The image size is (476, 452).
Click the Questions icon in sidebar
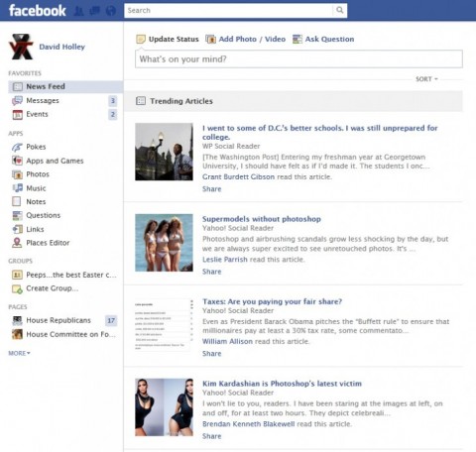(x=17, y=215)
